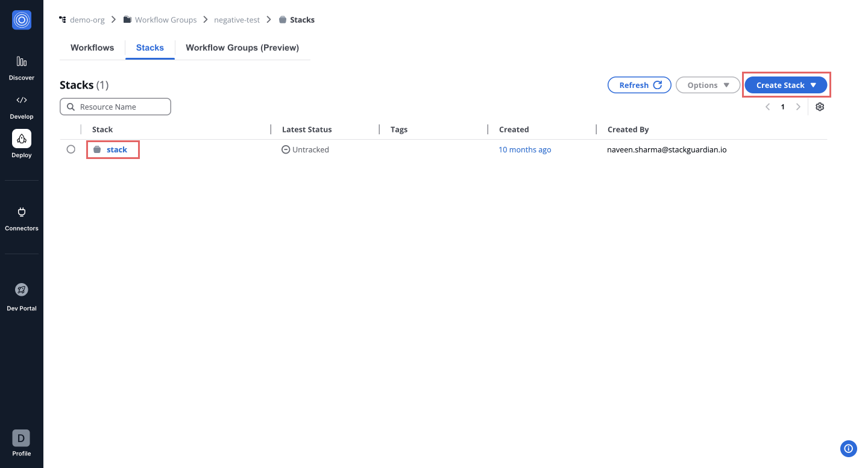Select the stack row radio button
This screenshot has width=868, height=468.
pyautogui.click(x=71, y=149)
